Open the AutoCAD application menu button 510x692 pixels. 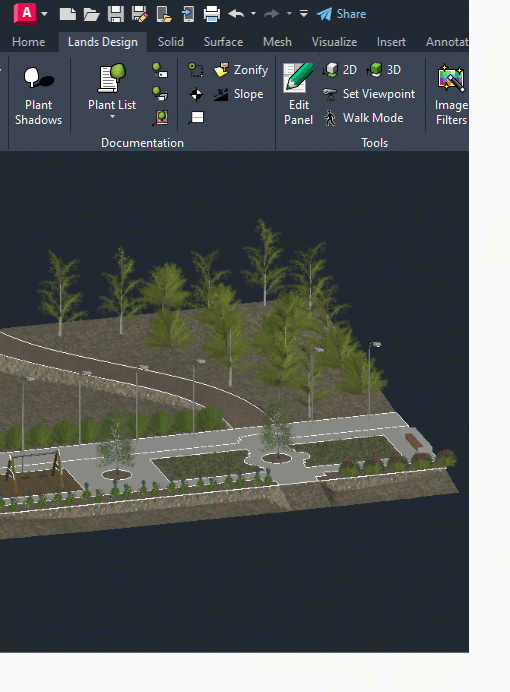point(26,13)
